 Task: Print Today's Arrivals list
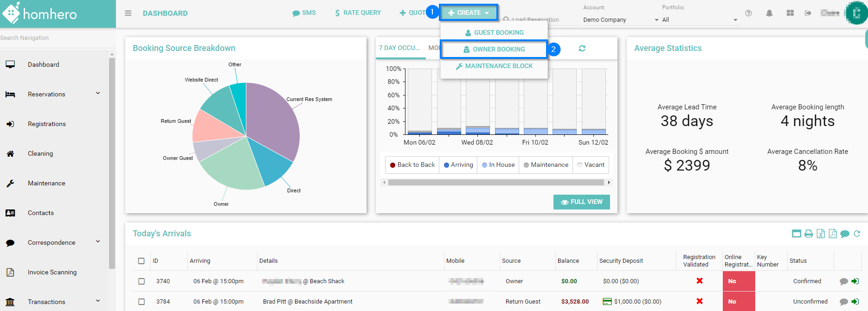[x=809, y=234]
